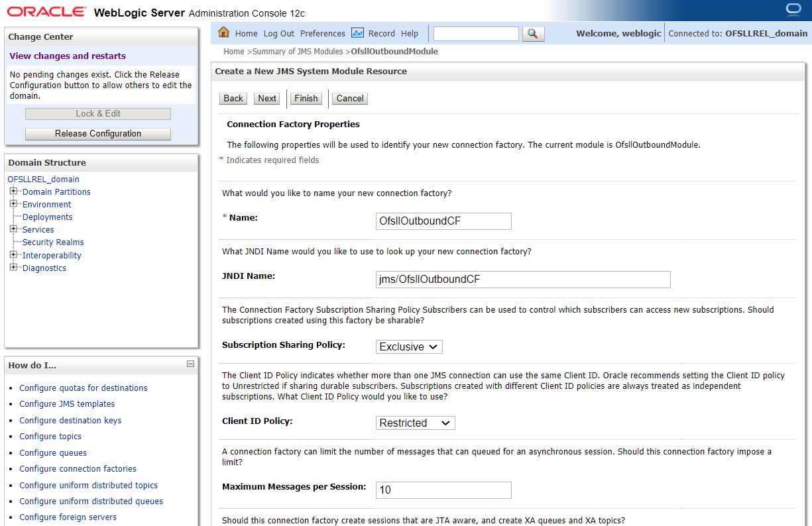Open Subscription Sharing Policy dropdown

[x=409, y=346]
